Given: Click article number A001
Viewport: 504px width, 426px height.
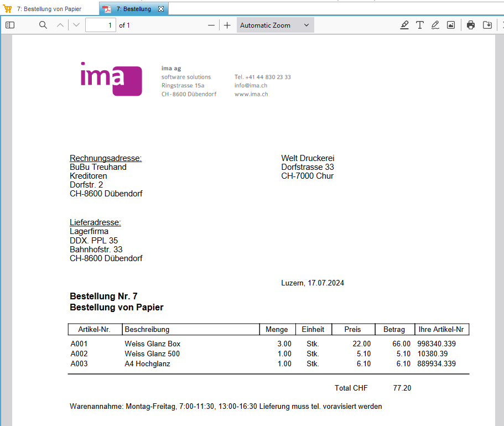Looking at the screenshot, I should [79, 344].
